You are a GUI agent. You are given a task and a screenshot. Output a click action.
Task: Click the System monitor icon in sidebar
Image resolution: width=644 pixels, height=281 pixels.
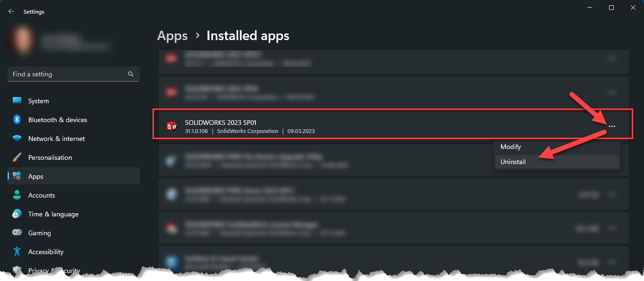tap(17, 101)
